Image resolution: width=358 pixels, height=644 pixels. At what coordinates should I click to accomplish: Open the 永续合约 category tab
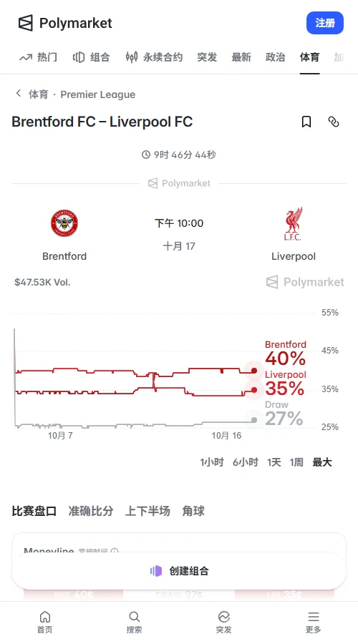tap(154, 57)
